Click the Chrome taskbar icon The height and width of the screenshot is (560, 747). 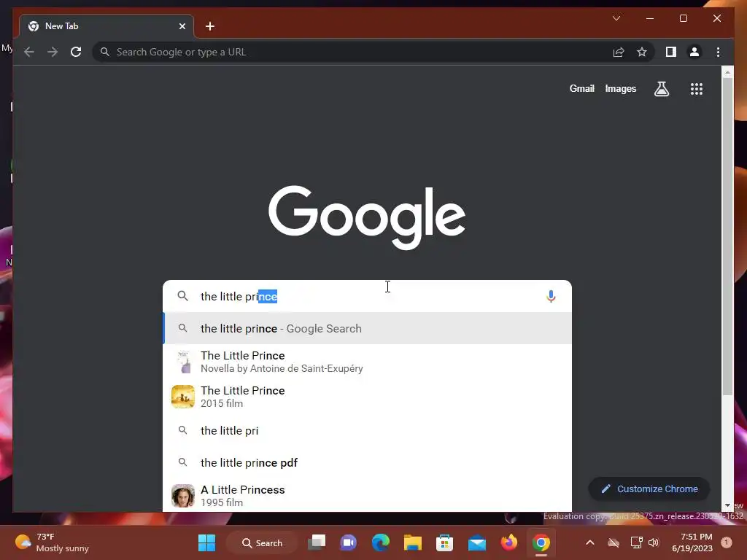pyautogui.click(x=541, y=542)
